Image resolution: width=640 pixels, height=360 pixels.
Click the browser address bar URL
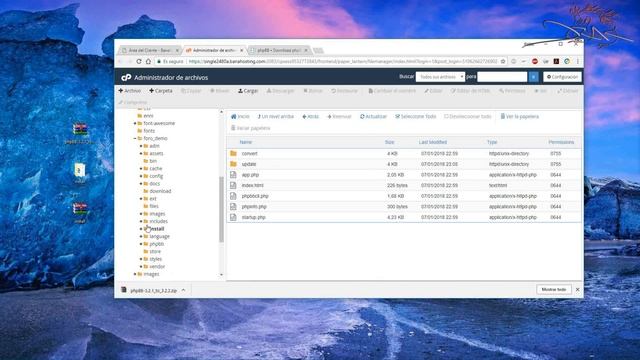[343, 61]
